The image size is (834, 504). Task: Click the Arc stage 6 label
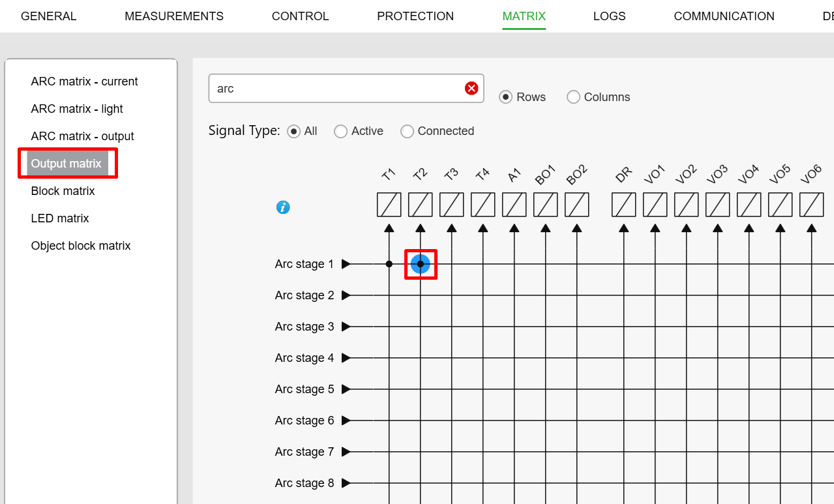point(305,421)
